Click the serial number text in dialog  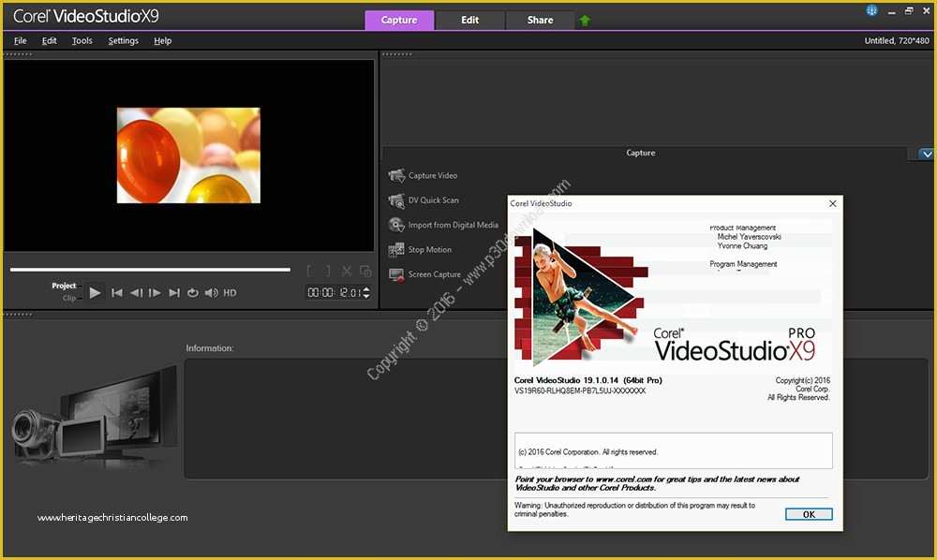(x=580, y=391)
